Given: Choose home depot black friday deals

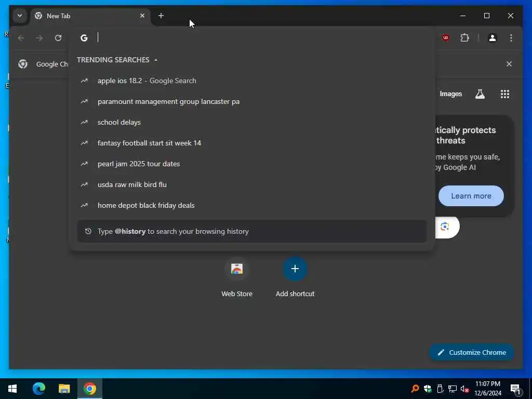Looking at the screenshot, I should coord(252,205).
